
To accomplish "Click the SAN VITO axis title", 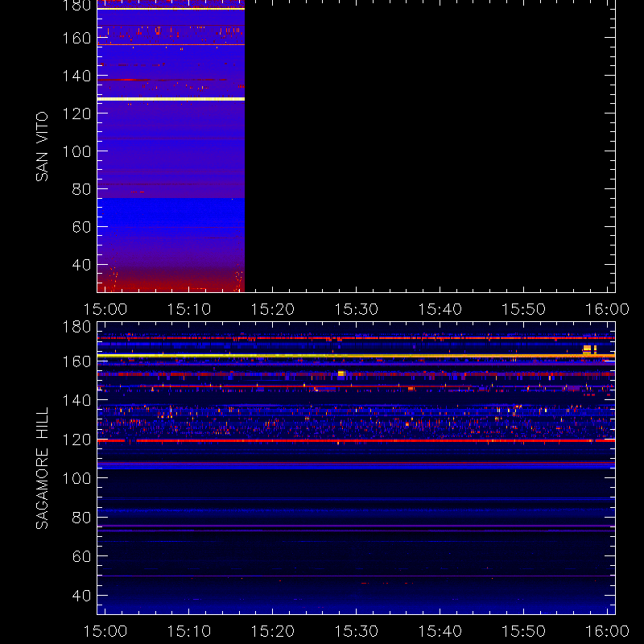I will 42,147.
